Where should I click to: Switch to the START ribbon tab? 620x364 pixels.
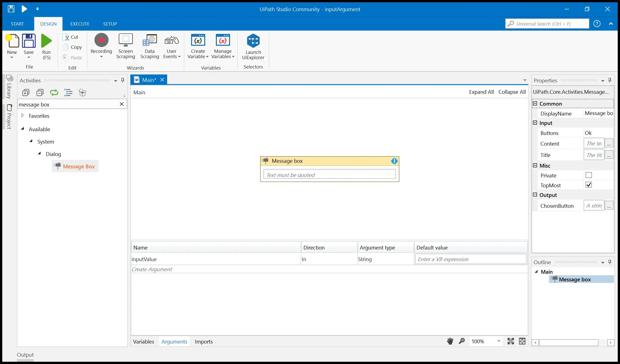[x=17, y=24]
